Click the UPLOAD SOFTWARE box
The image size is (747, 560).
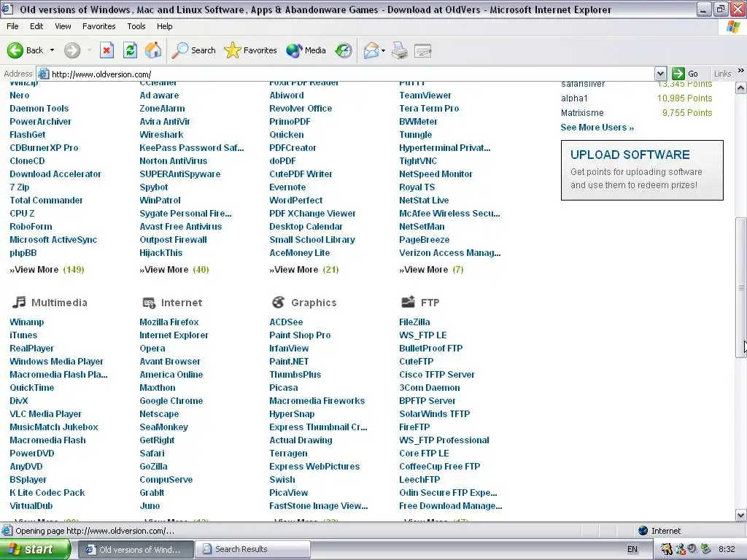click(x=642, y=170)
